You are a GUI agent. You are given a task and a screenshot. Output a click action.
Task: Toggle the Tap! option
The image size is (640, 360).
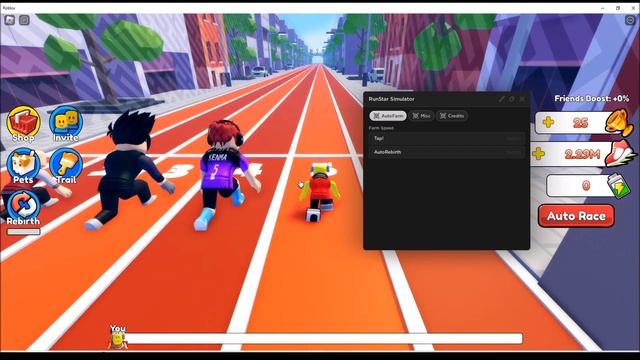[x=447, y=138]
